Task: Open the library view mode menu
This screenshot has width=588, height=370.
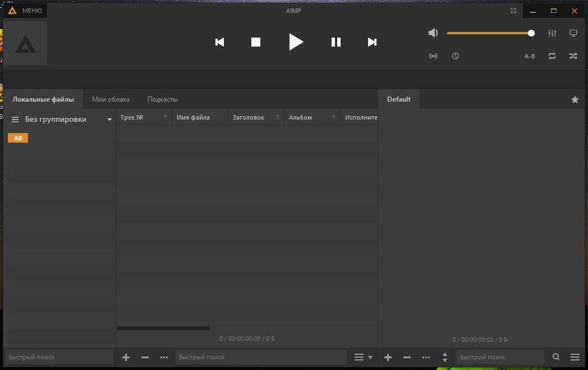Action: tap(363, 357)
